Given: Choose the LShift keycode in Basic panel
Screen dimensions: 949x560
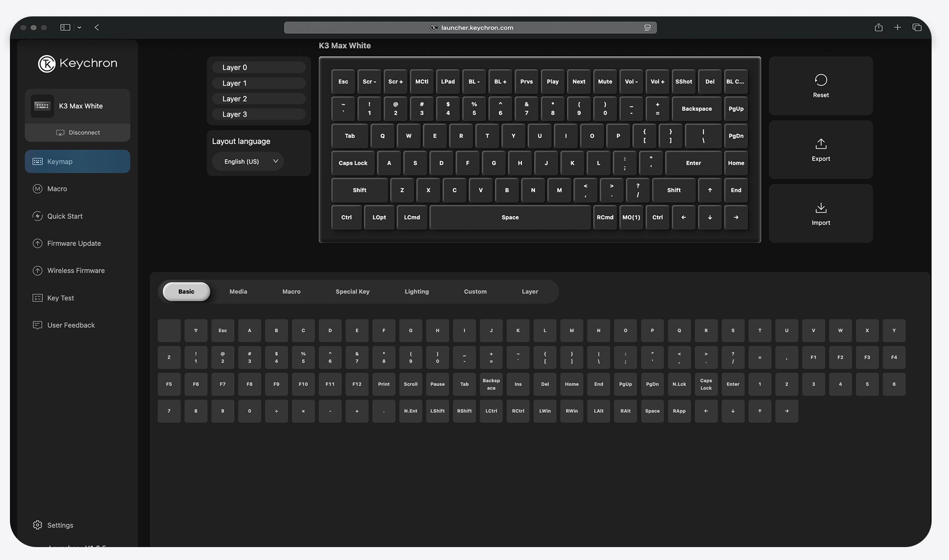Looking at the screenshot, I should coord(437,411).
